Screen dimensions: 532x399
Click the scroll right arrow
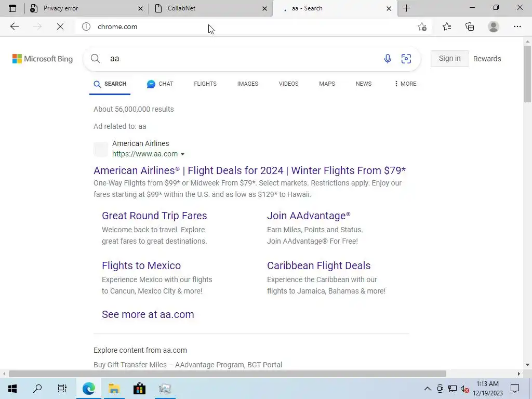[519, 374]
